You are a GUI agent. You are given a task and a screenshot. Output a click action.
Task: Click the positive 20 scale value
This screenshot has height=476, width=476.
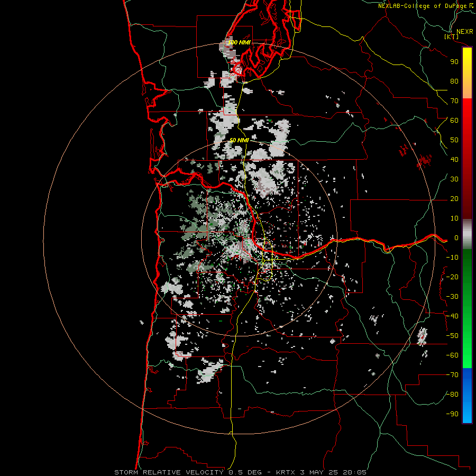(x=454, y=199)
